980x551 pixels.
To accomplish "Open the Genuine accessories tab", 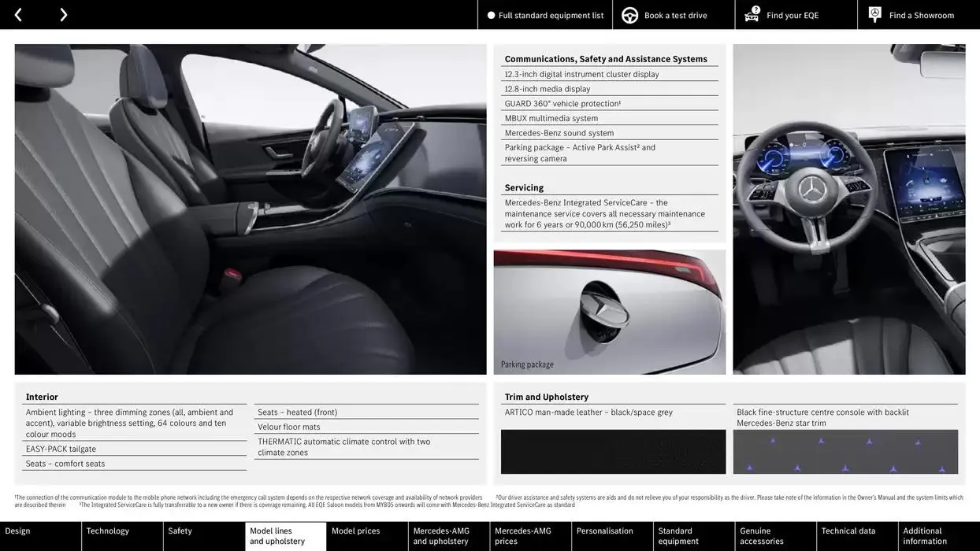I will [x=776, y=536].
